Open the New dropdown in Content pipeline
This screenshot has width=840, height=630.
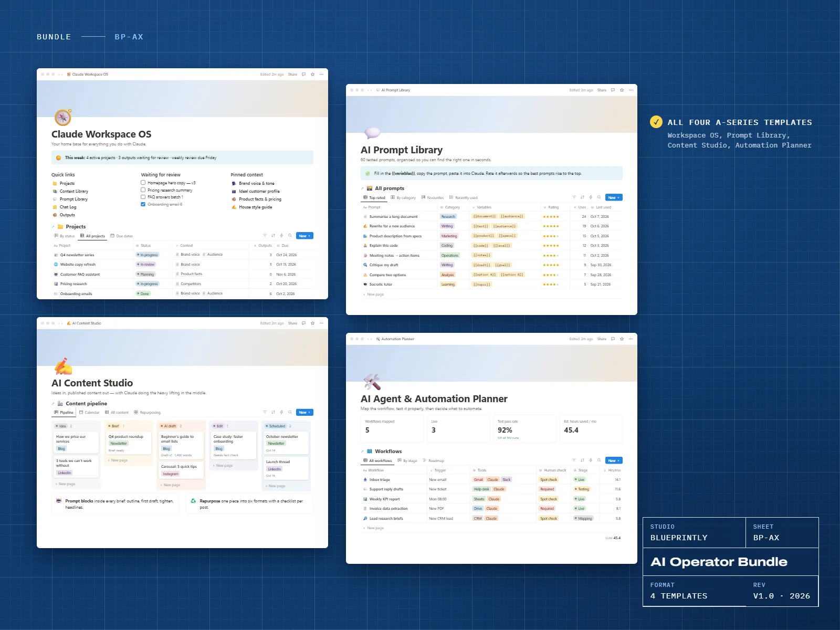pyautogui.click(x=304, y=412)
